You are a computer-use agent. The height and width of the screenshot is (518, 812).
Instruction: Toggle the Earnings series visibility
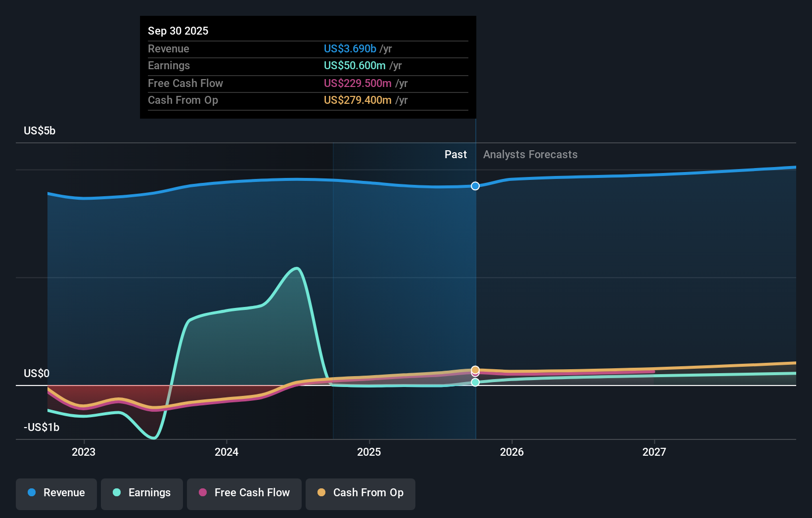tap(141, 493)
